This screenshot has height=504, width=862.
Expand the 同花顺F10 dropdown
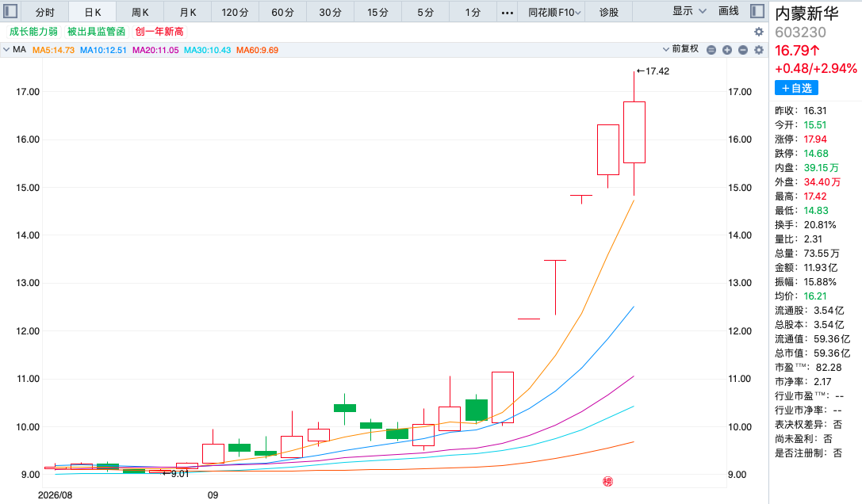coord(554,12)
